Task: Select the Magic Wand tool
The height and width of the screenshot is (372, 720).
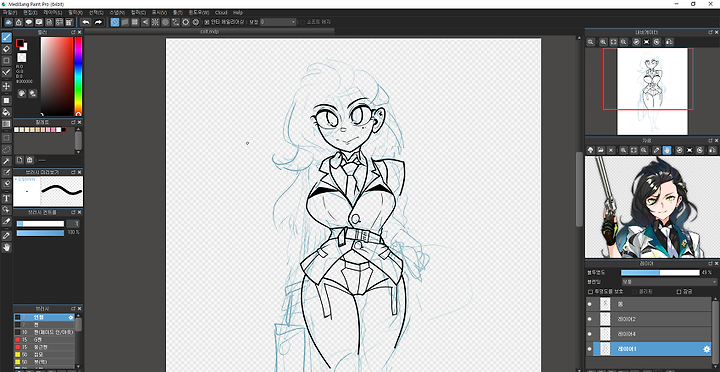Action: (x=6, y=161)
